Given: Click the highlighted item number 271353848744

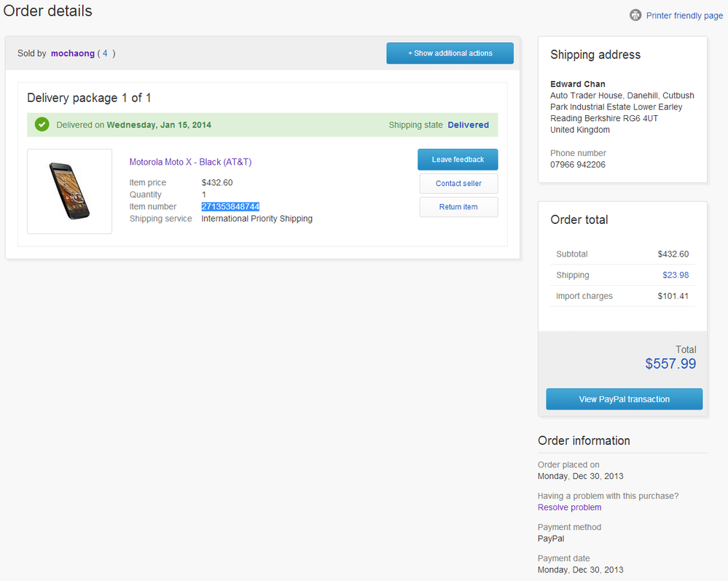Looking at the screenshot, I should (230, 207).
